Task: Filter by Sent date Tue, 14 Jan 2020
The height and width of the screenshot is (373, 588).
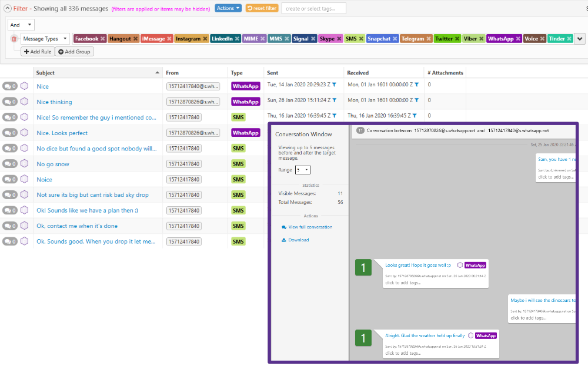Action: (335, 85)
